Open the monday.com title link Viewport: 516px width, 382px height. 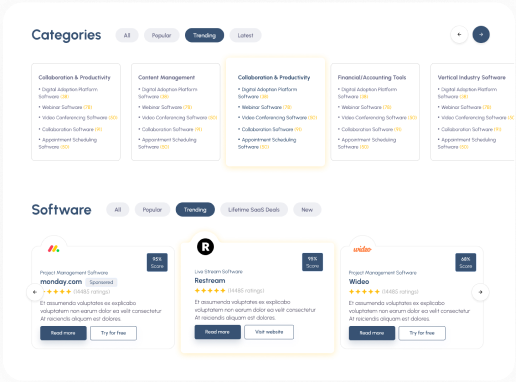click(61, 282)
